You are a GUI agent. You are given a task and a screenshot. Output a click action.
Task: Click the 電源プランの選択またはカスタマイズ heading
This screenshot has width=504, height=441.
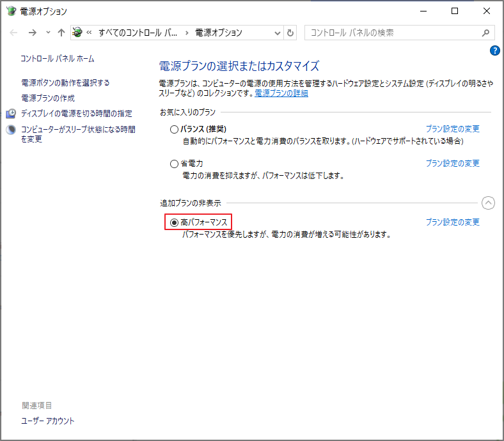(x=239, y=66)
